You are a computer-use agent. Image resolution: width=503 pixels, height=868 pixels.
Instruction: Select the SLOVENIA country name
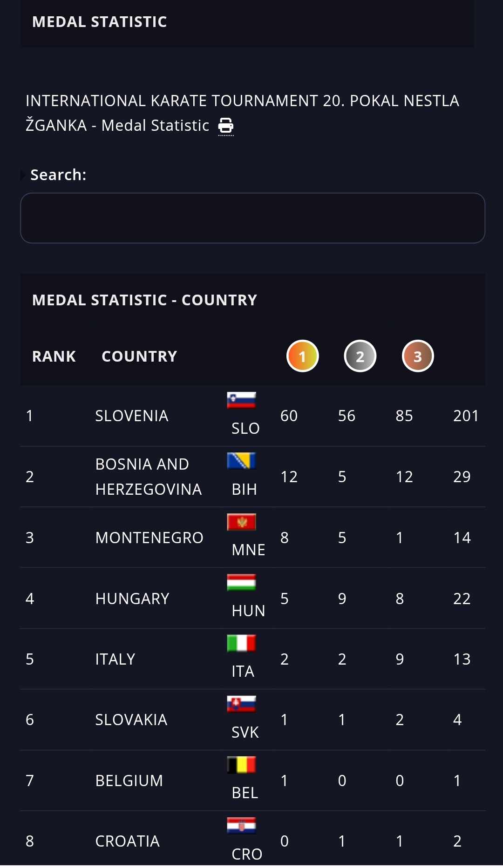tap(132, 416)
